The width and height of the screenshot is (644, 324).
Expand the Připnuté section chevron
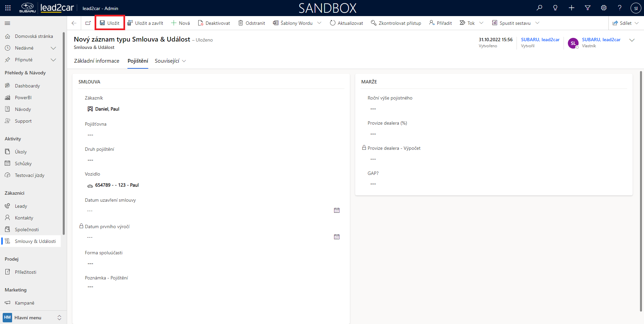click(x=53, y=60)
